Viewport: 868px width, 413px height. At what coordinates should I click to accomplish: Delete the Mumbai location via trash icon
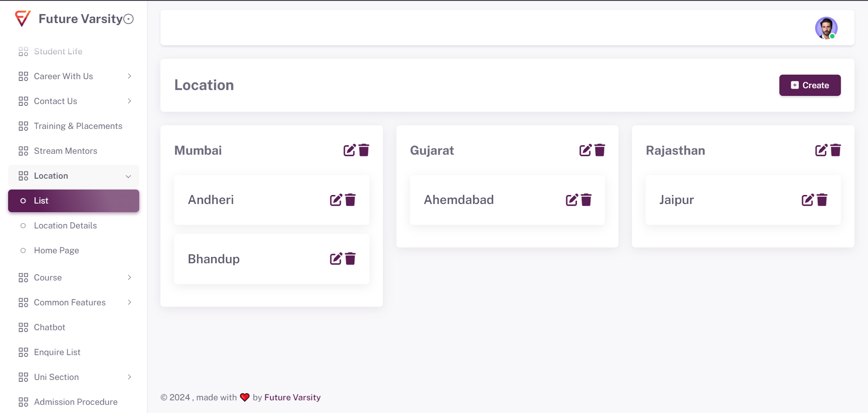pyautogui.click(x=364, y=150)
